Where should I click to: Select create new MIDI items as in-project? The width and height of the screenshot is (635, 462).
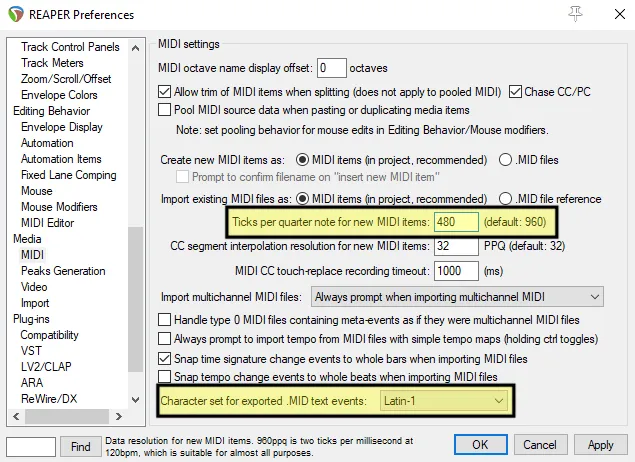click(x=302, y=160)
